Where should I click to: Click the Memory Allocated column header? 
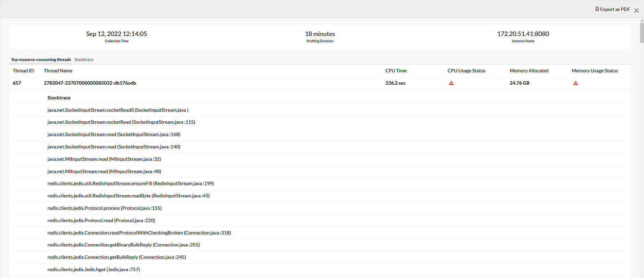529,71
